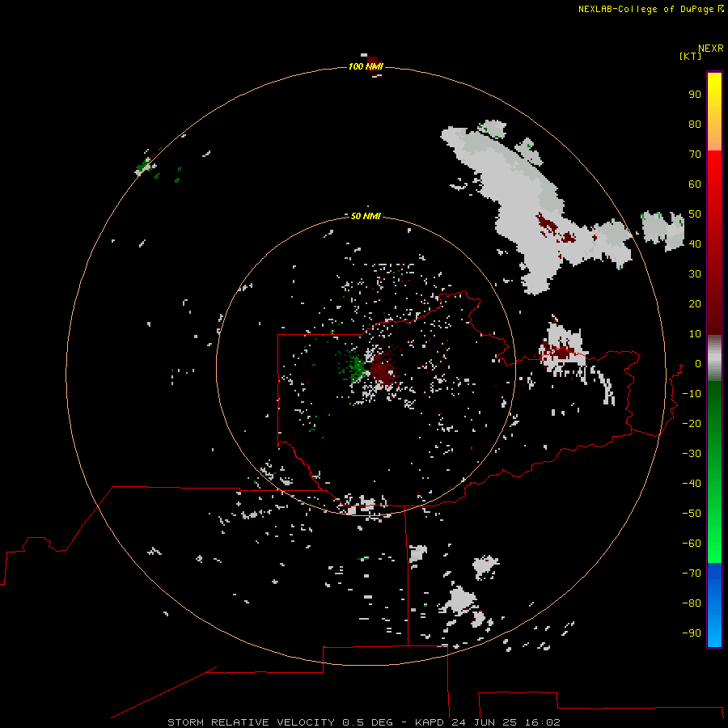Click the NEXLAB-College of DuPage label
728x728 pixels.
click(x=650, y=9)
